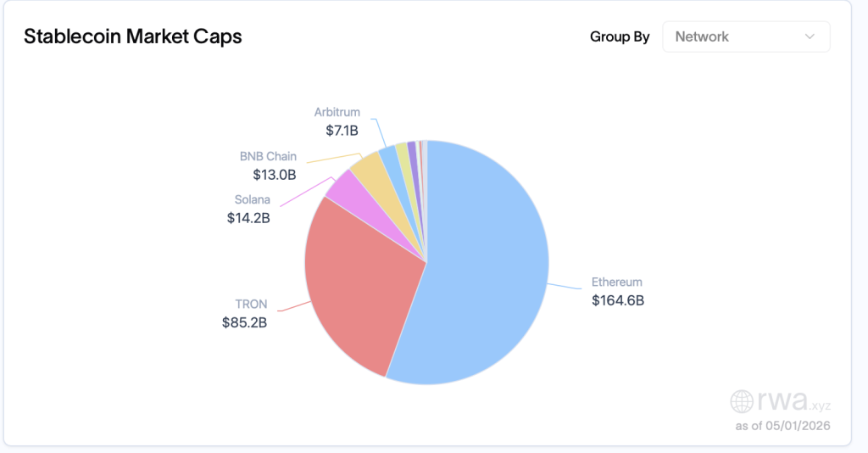Click the yellow BNB Chain pie slice
868x453 pixels.
[372, 173]
